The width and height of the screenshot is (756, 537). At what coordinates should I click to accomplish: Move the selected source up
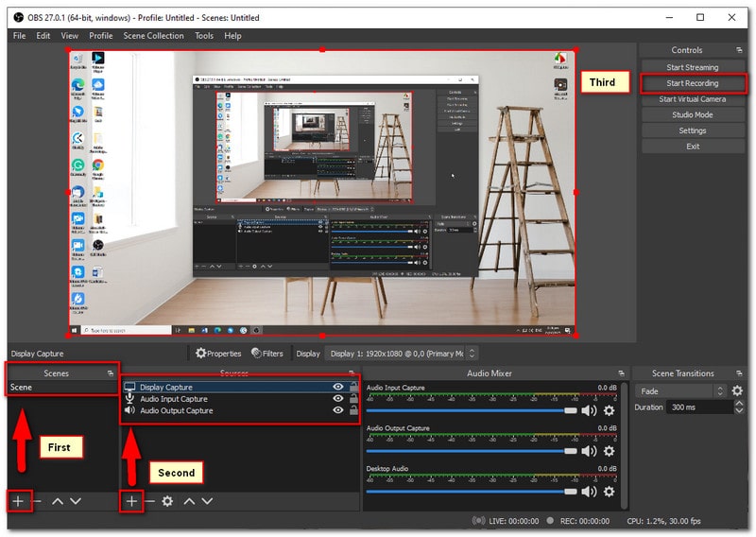tap(189, 501)
